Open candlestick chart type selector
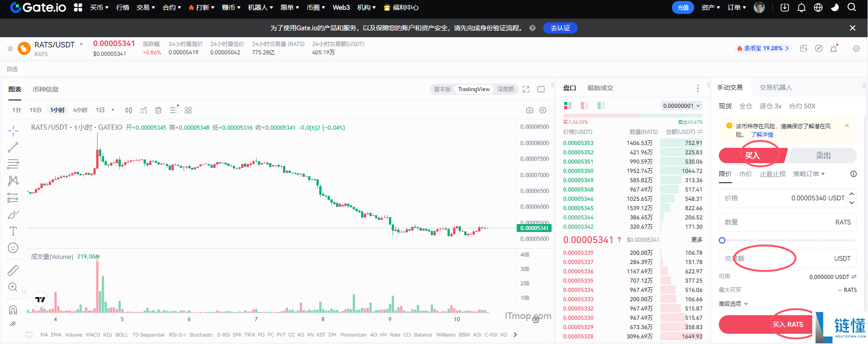 129,110
